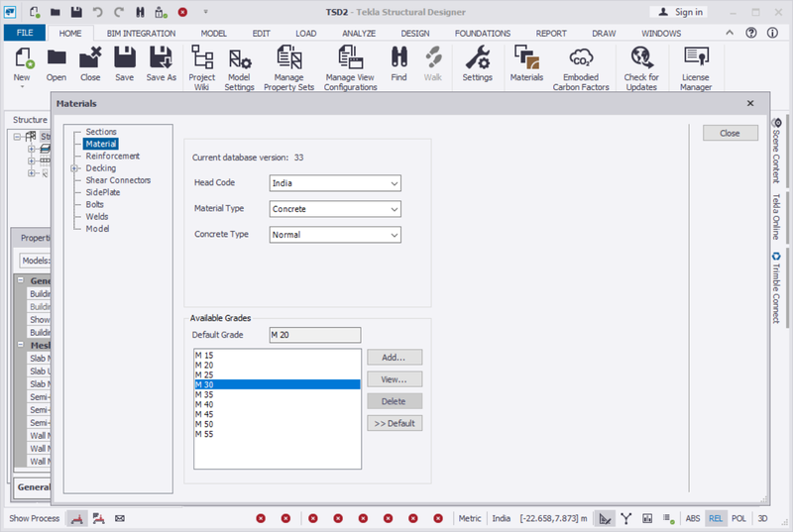Collapse the ribbon with the caret icon
This screenshot has height=532, width=793.
(x=730, y=33)
